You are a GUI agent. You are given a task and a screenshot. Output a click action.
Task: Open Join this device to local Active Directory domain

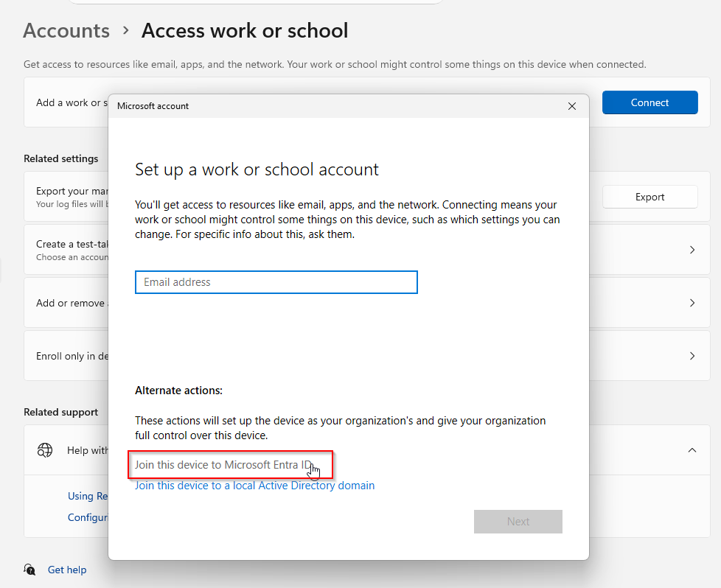click(x=255, y=486)
